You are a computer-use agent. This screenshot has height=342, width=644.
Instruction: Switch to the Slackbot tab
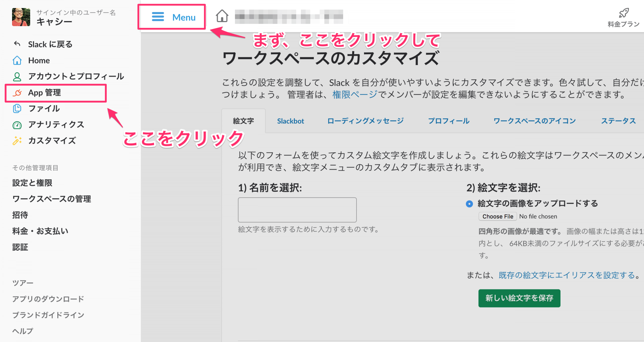point(290,121)
